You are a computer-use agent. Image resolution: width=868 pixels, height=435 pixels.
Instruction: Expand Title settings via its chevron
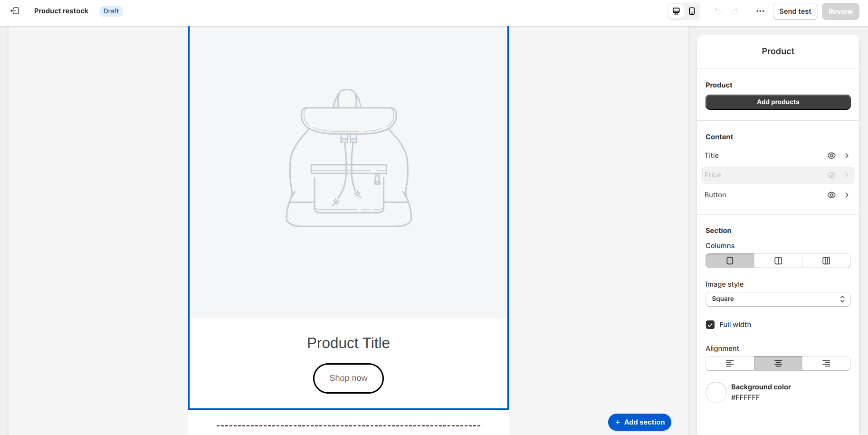pos(847,155)
